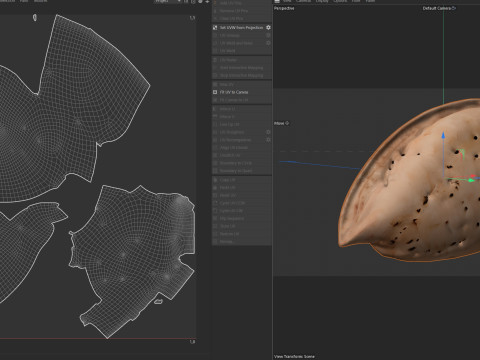Open UV Unwrap options gear
The height and width of the screenshot is (360, 480).
tap(268, 35)
